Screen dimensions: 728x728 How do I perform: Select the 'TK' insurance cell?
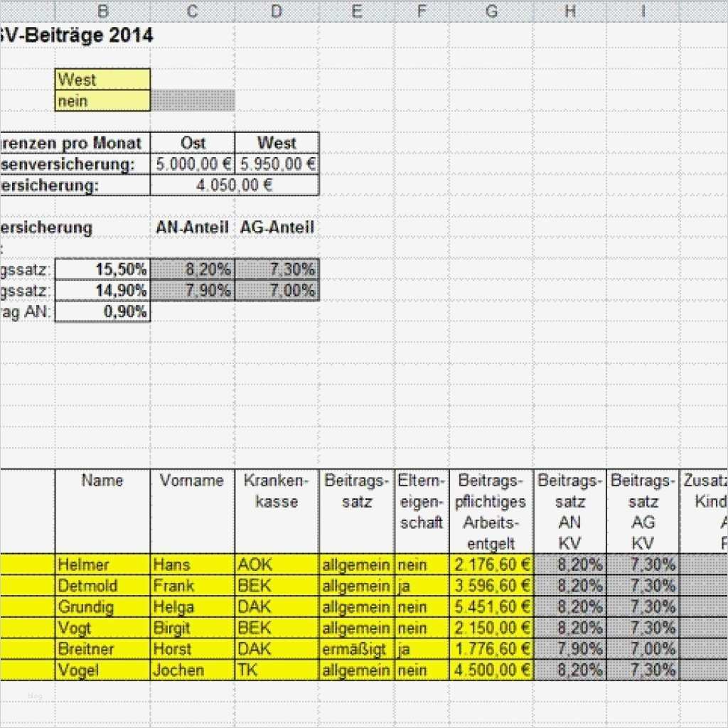click(x=277, y=670)
